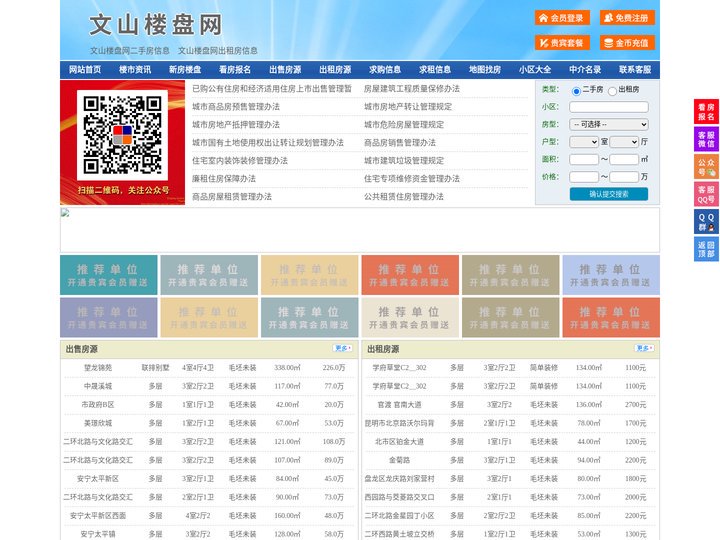Click the 返回顶部 back-to-top icon
Viewport: 720px width, 540px height.
[706, 249]
